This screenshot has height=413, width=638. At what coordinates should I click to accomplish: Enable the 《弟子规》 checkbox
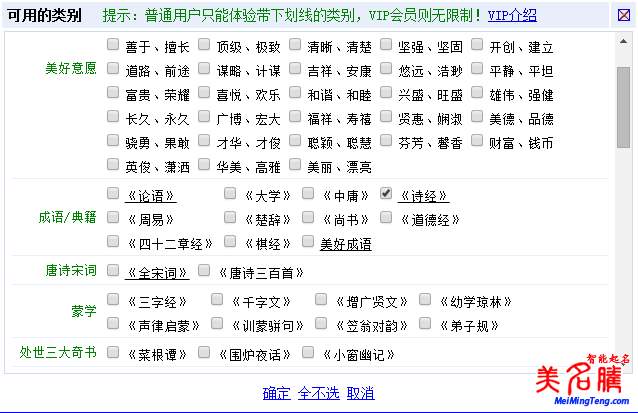pos(427,324)
